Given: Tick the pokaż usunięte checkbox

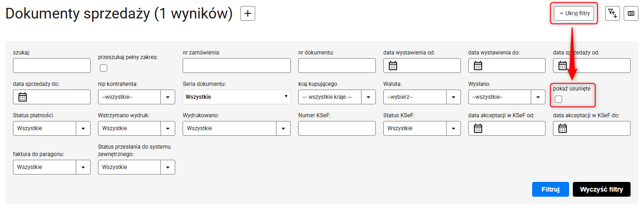Looking at the screenshot, I should tap(558, 99).
